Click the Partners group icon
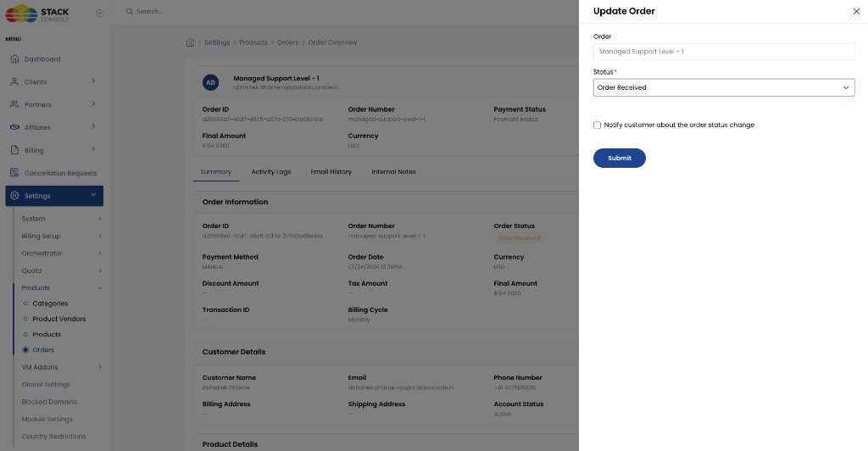 [15, 104]
